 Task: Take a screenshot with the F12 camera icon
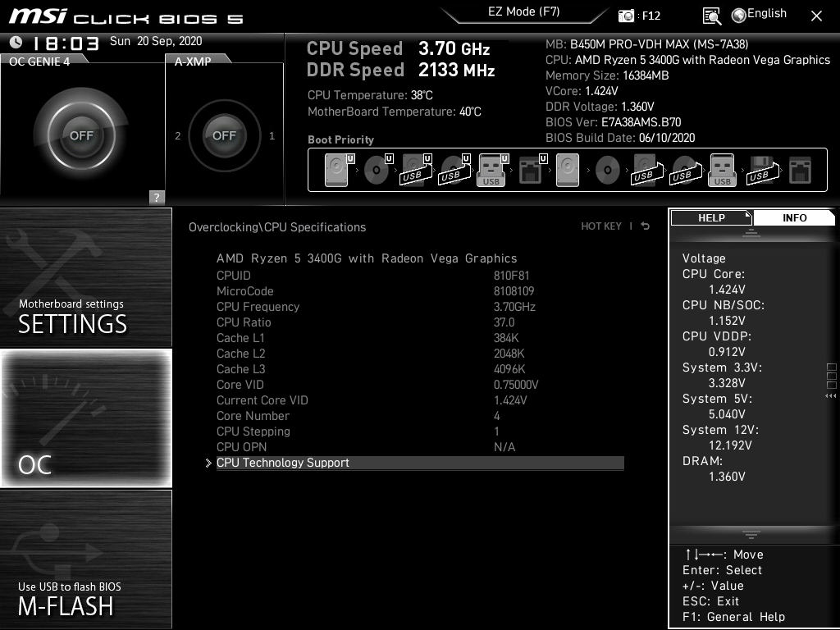626,16
